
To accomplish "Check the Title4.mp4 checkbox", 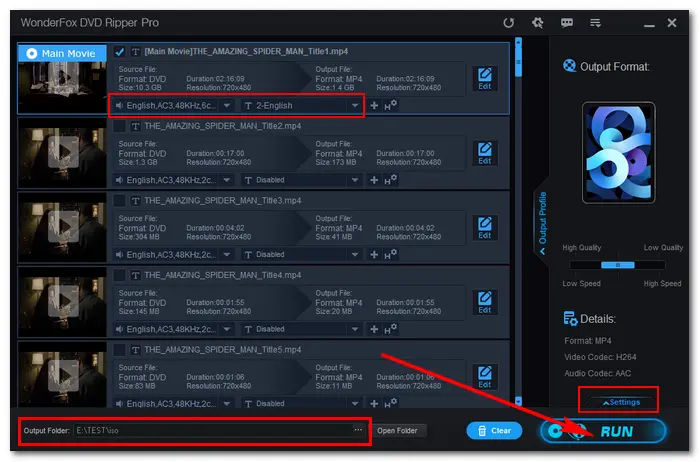I will point(119,275).
